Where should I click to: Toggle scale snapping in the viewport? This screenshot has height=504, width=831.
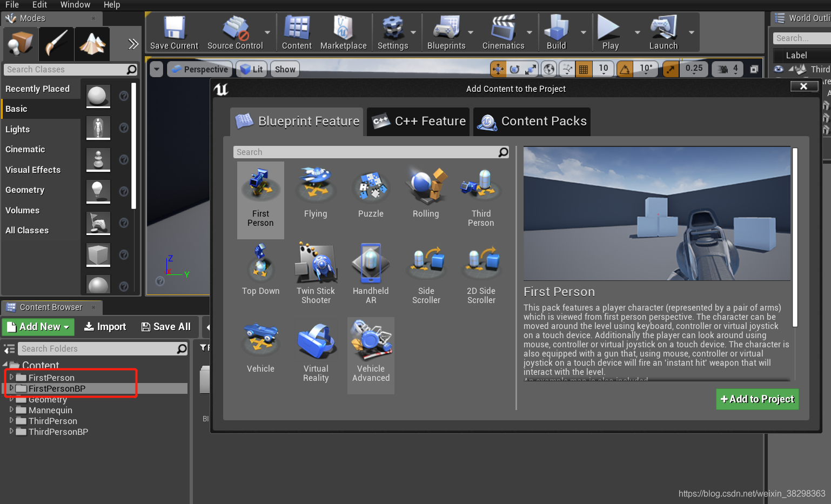point(671,69)
